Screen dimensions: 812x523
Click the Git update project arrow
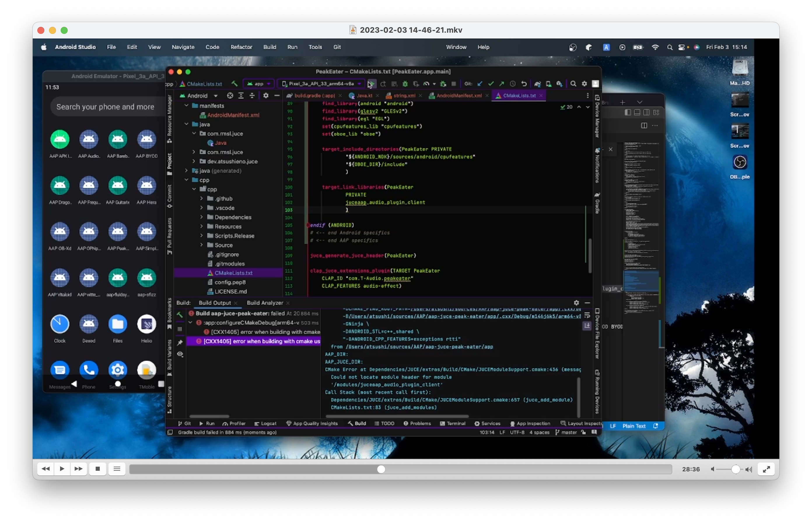[x=480, y=83]
